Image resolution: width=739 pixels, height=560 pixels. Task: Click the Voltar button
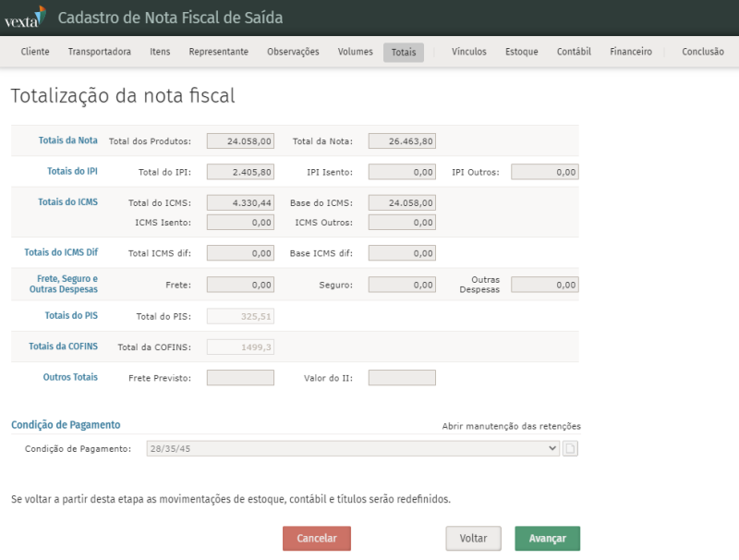pos(473,538)
